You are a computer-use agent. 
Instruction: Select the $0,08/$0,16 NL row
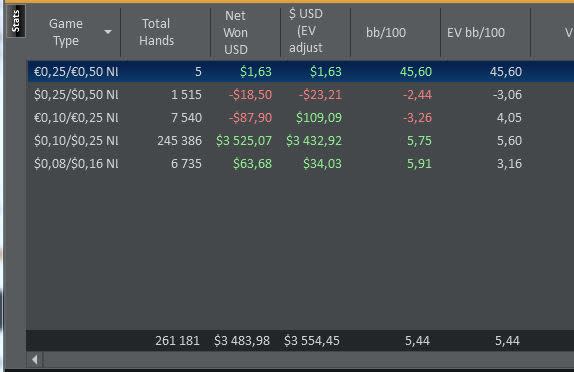point(301,164)
